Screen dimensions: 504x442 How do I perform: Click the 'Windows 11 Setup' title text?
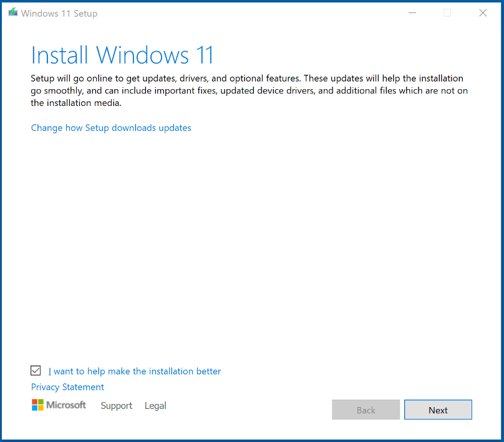coord(59,14)
